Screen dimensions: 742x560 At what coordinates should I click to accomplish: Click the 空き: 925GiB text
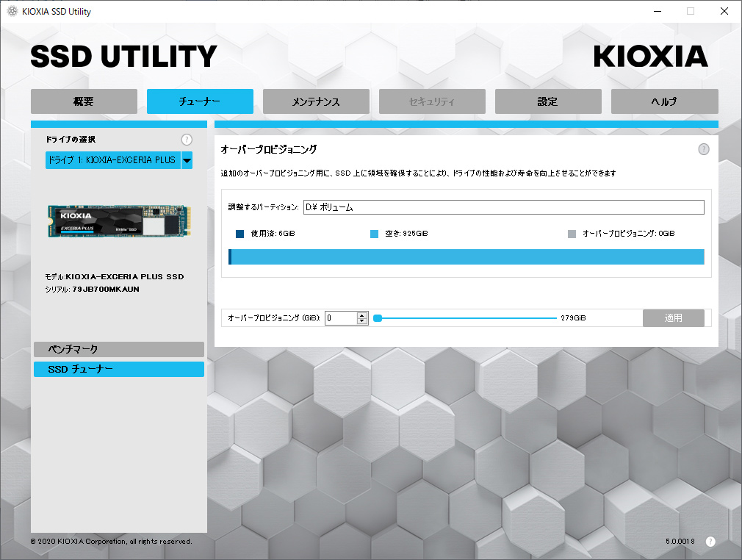(406, 234)
